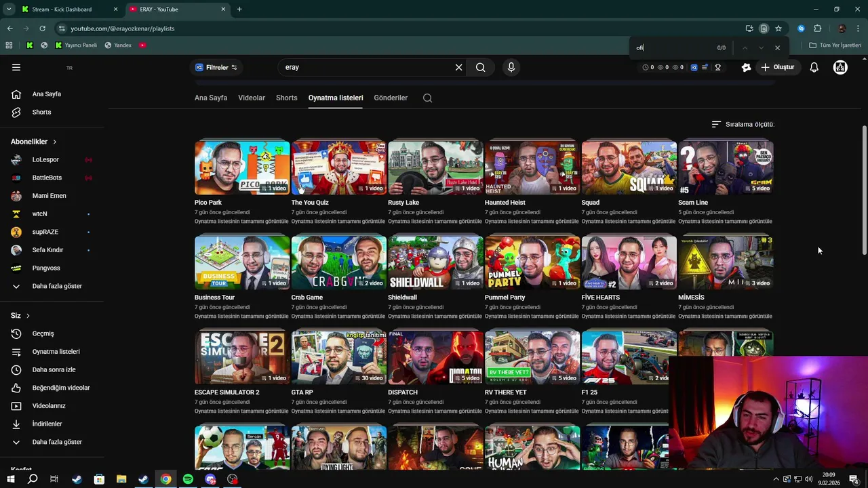Search within channel using the tab-bar magnifier
This screenshot has height=488, width=868.
click(427, 98)
